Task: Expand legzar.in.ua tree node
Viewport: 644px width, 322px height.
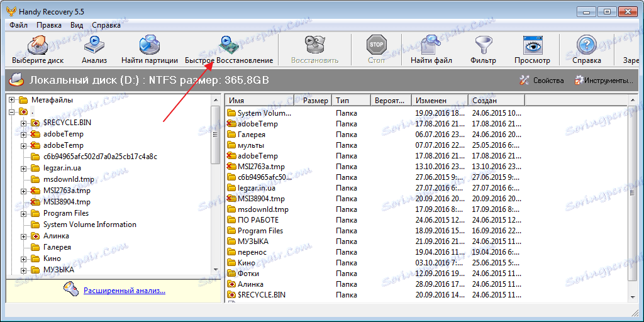Action: [x=23, y=168]
